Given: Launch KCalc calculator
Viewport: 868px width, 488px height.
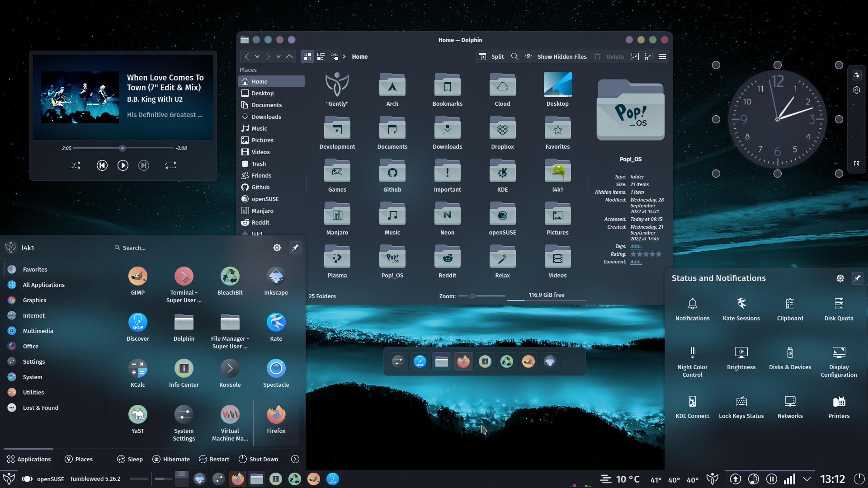Looking at the screenshot, I should [x=138, y=373].
